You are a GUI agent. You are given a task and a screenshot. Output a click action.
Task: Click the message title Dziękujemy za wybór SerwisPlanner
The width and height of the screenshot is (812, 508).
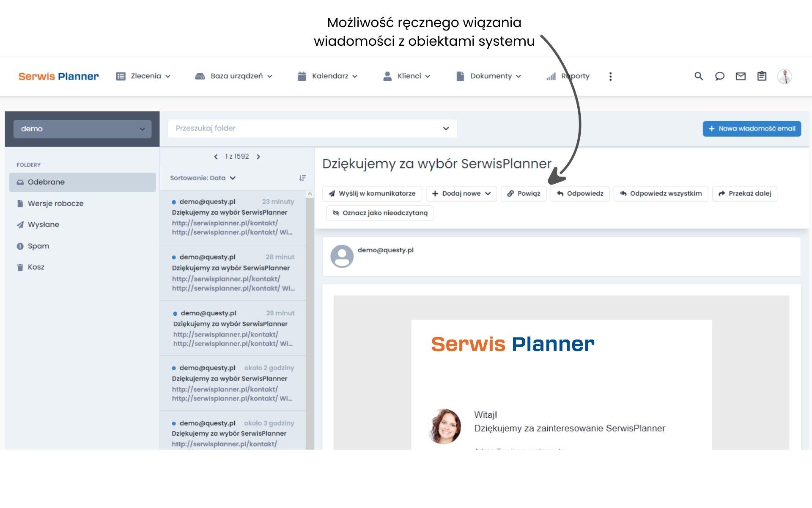(x=437, y=164)
